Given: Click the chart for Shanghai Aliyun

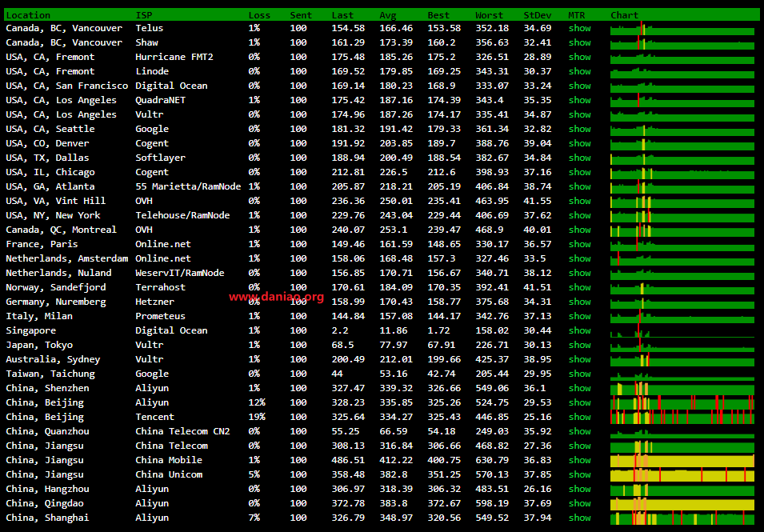Looking at the screenshot, I should click(682, 518).
